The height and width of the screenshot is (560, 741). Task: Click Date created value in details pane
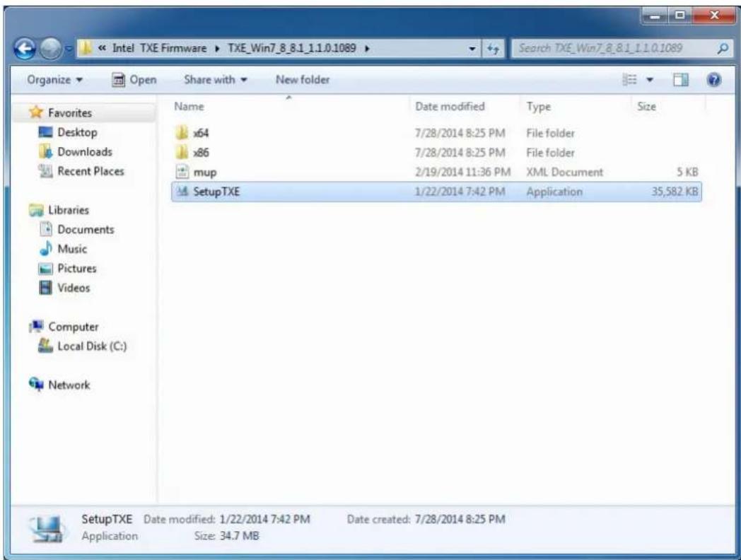460,519
